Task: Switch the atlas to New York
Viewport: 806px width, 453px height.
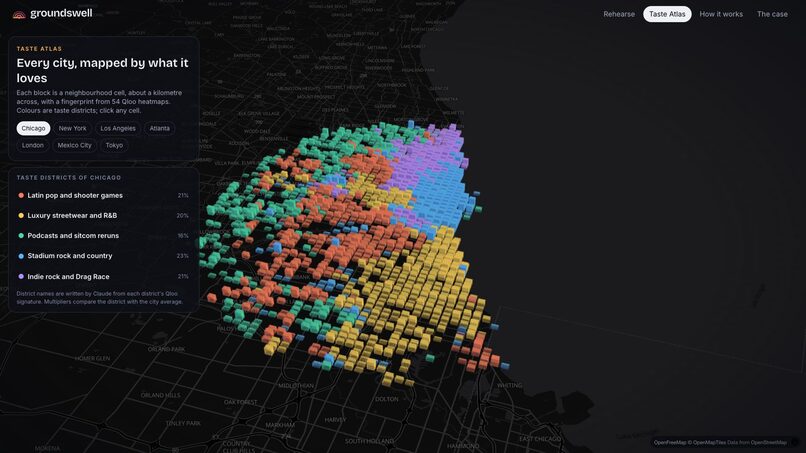Action: 72,128
